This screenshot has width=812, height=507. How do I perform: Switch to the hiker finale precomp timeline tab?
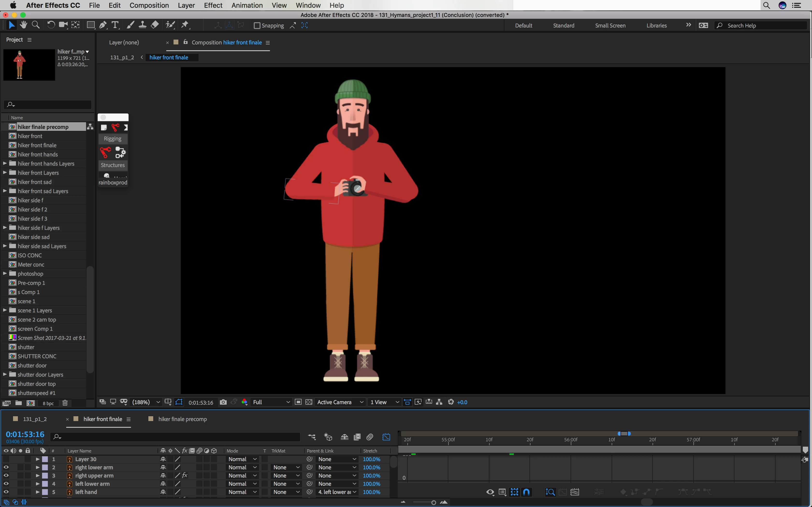coord(182,419)
